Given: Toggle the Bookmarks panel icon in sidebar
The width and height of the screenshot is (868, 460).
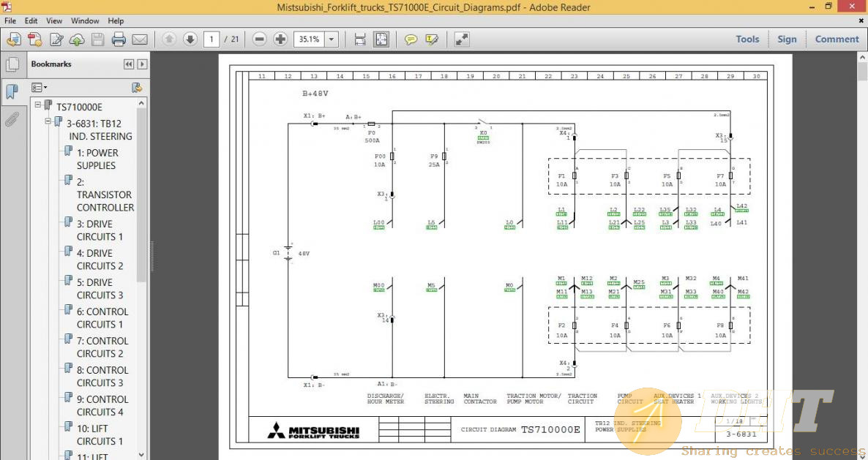Looking at the screenshot, I should 12,91.
